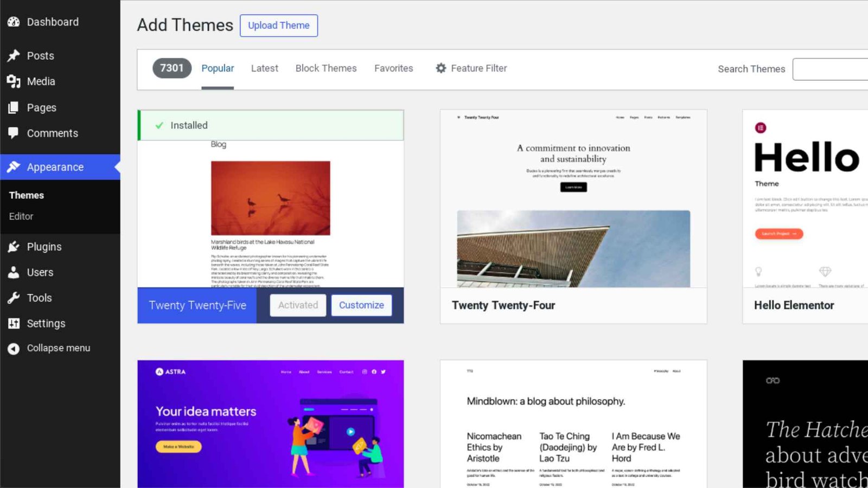Screen dimensions: 868x488
Task: Click the Activated button on Twenty Twenty-Five
Action: [298, 305]
